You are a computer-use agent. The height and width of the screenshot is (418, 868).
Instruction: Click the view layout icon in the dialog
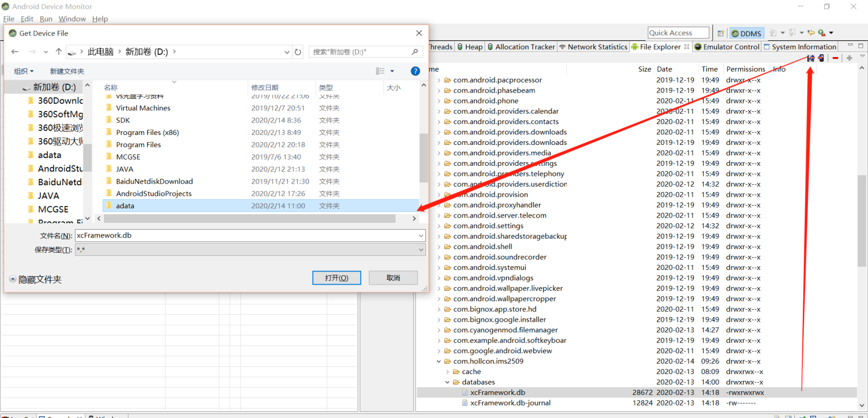click(x=380, y=71)
